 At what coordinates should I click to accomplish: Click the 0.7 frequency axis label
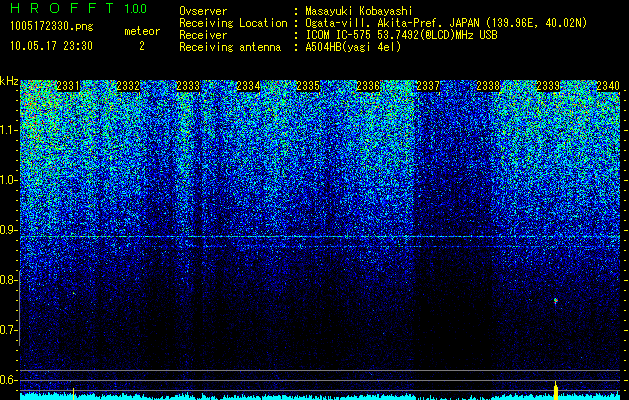8,330
